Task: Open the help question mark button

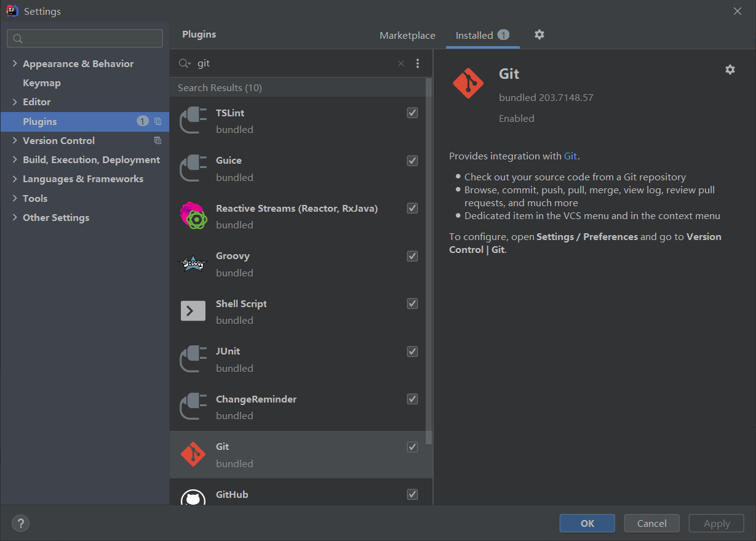Action: point(21,523)
